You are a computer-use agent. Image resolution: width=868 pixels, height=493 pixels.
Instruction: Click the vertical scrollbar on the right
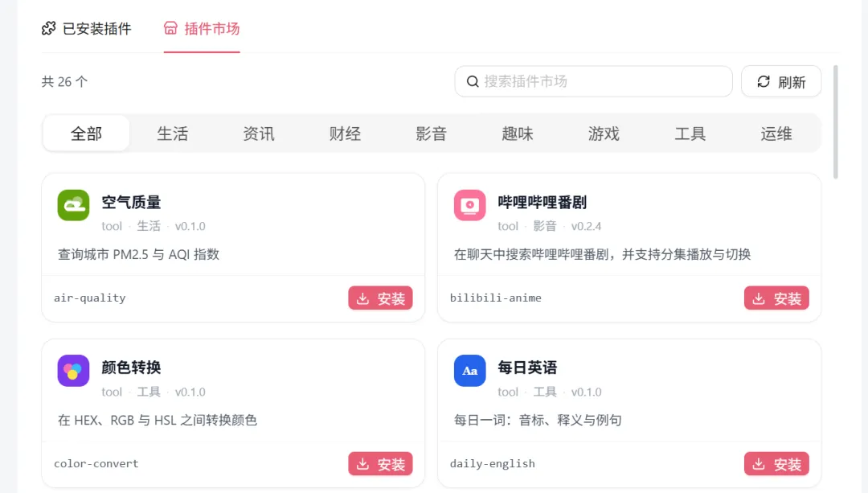pos(835,122)
